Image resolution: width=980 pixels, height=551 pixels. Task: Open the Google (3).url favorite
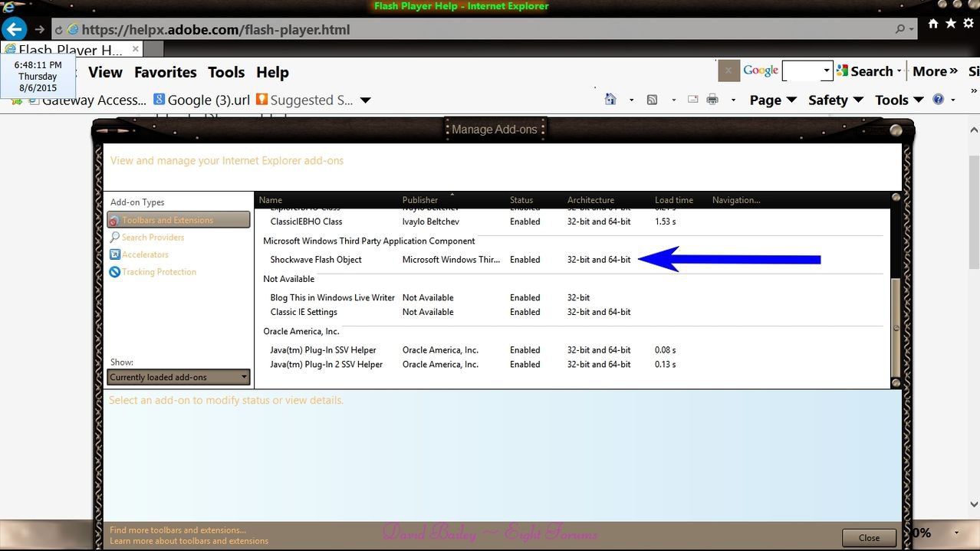click(x=202, y=100)
